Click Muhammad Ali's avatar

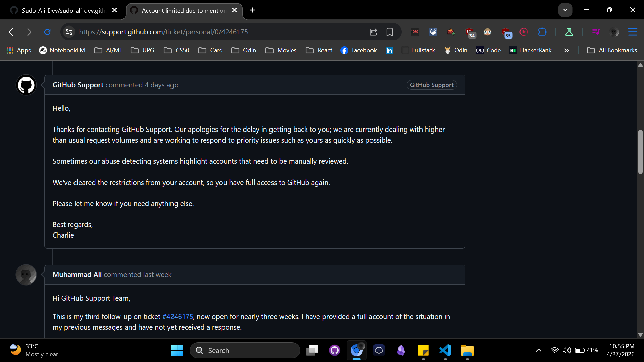coord(26,275)
